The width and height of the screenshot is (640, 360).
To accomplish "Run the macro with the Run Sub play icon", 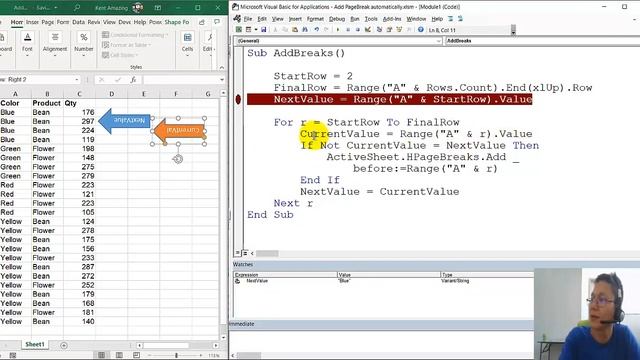I will (338, 29).
